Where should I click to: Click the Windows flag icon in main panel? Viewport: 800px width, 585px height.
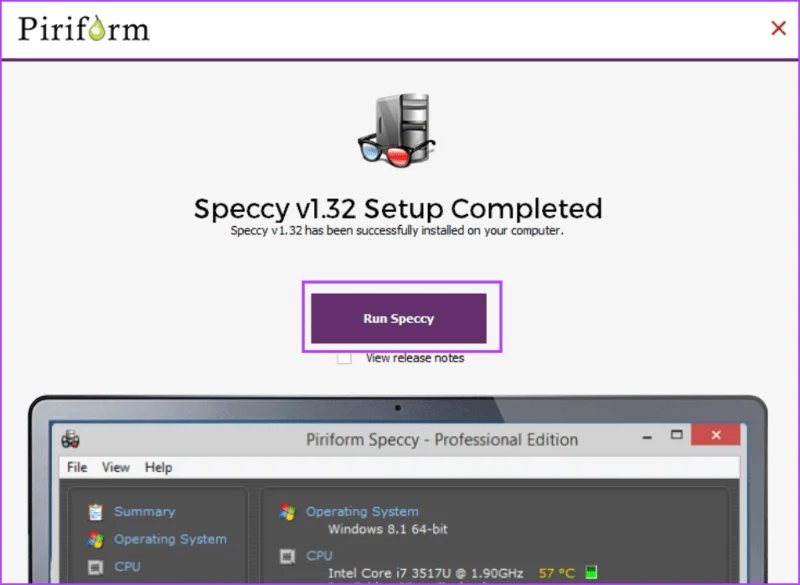click(287, 512)
